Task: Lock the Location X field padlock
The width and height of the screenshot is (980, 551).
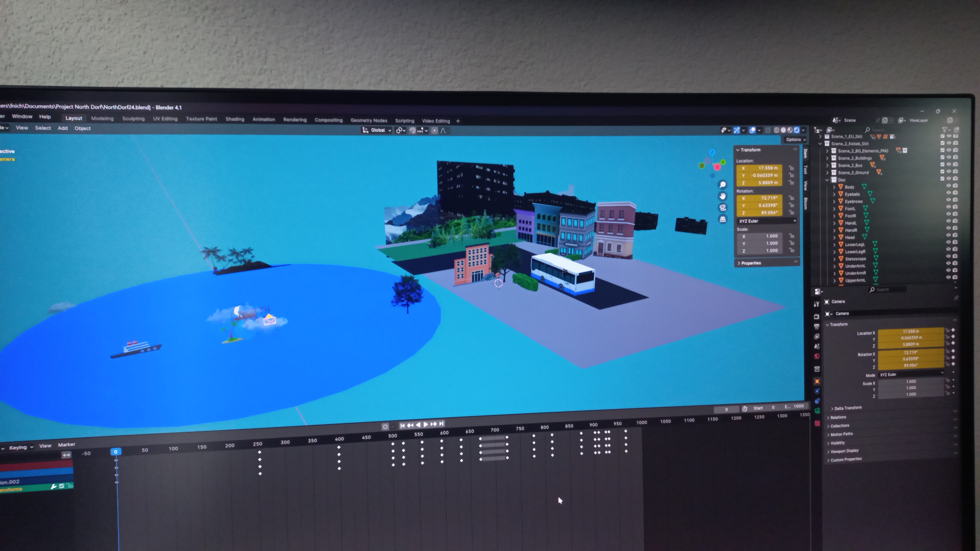Action: (791, 168)
